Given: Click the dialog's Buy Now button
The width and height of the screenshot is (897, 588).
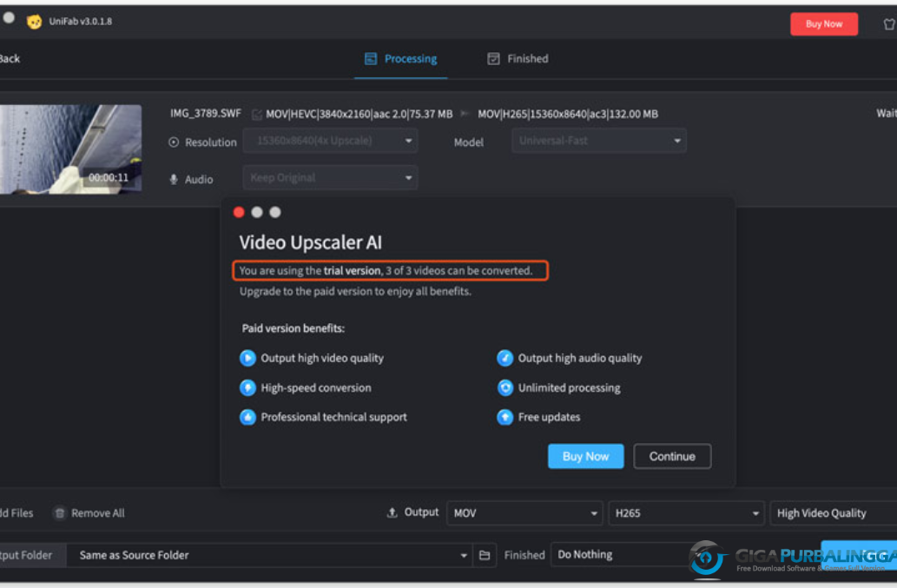Looking at the screenshot, I should tap(586, 457).
